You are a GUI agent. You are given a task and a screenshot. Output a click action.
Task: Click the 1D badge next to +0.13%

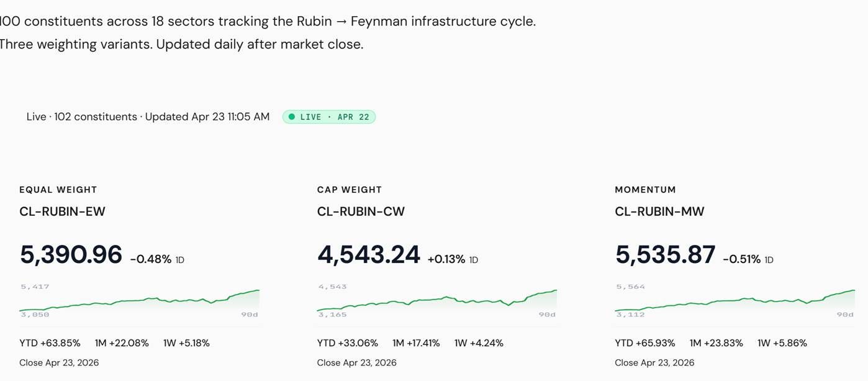(x=474, y=259)
